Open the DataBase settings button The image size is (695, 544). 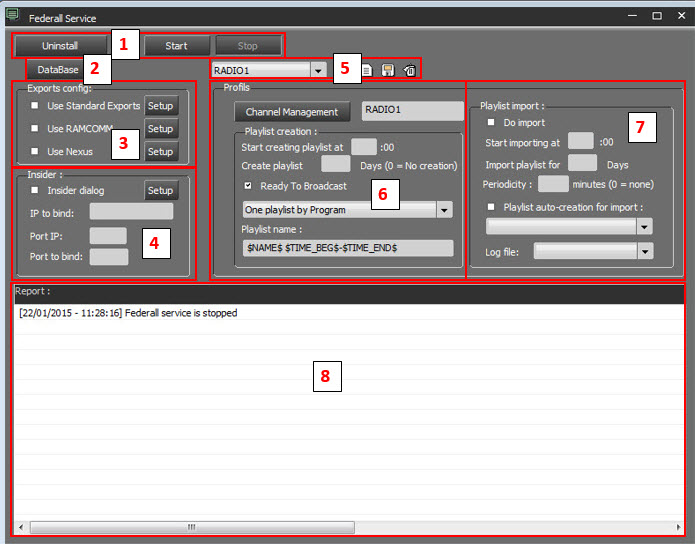click(58, 70)
